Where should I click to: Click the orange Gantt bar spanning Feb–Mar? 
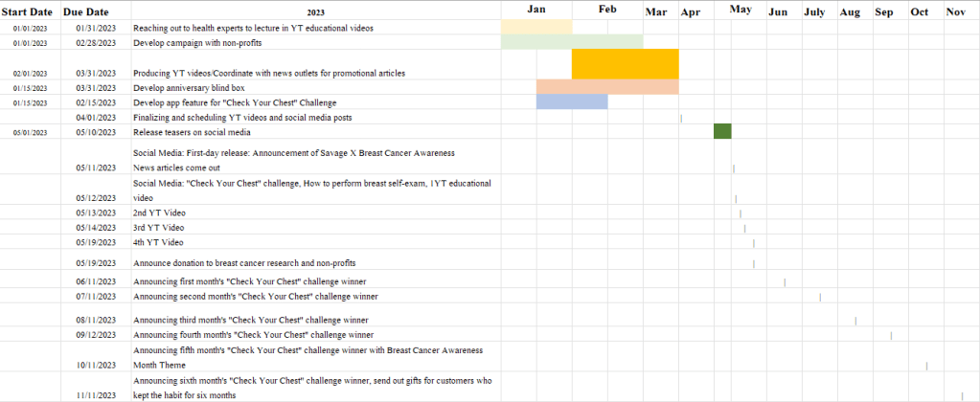click(625, 64)
